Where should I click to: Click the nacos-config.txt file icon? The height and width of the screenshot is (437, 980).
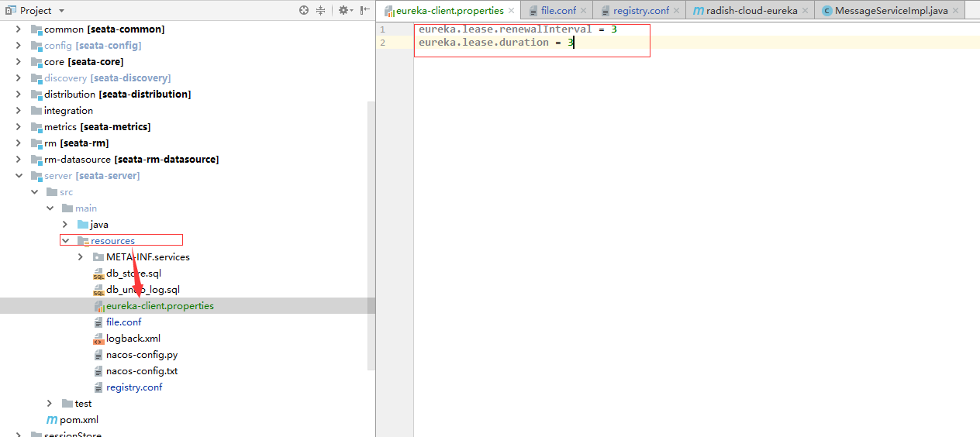pyautogui.click(x=98, y=370)
